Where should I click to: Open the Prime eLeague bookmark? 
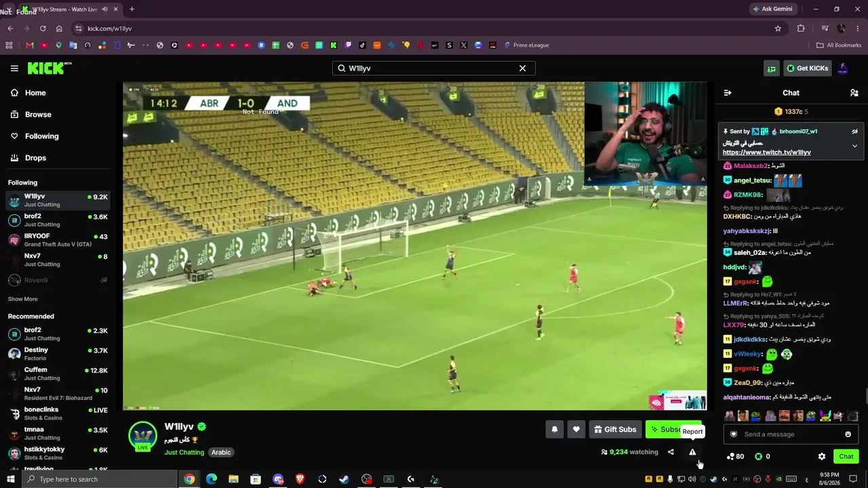pos(526,45)
